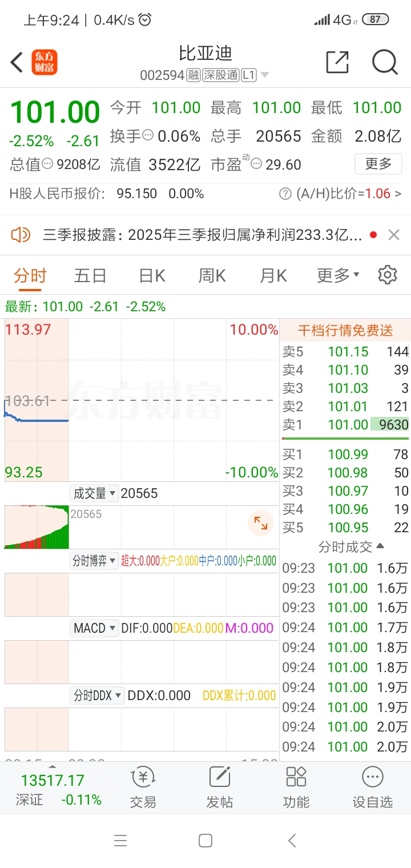Tap H股人民币报价 95.150 row
The image size is (411, 868).
point(107,194)
